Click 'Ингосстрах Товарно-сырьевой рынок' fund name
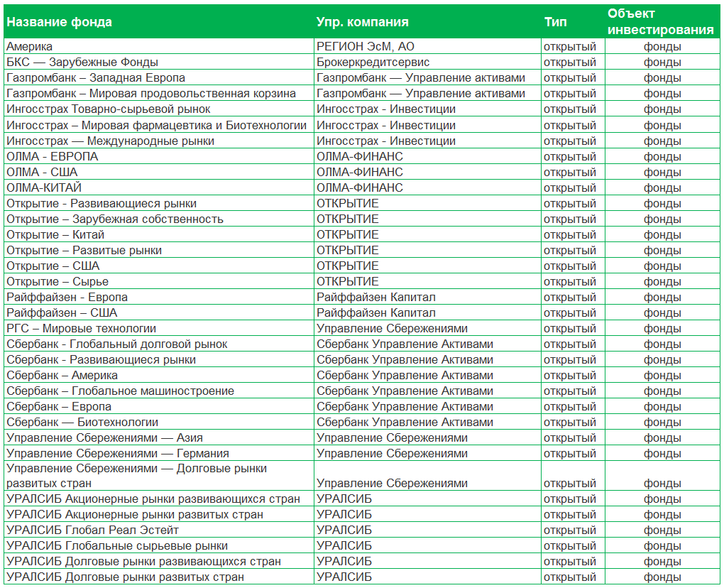 (108, 109)
